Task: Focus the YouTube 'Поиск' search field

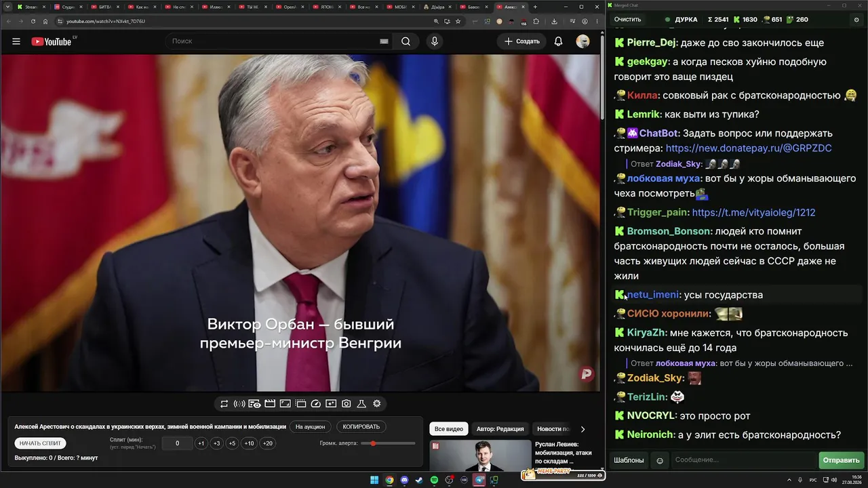Action: pyautogui.click(x=273, y=41)
